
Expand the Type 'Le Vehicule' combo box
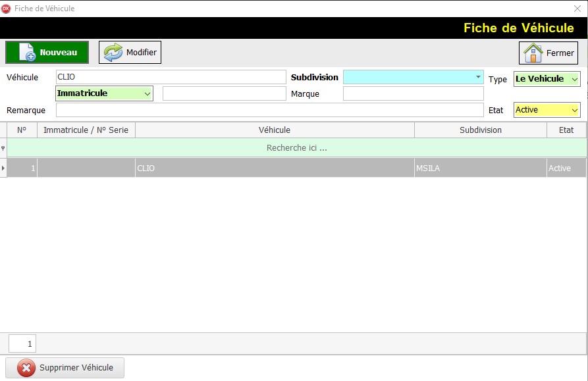pyautogui.click(x=574, y=79)
